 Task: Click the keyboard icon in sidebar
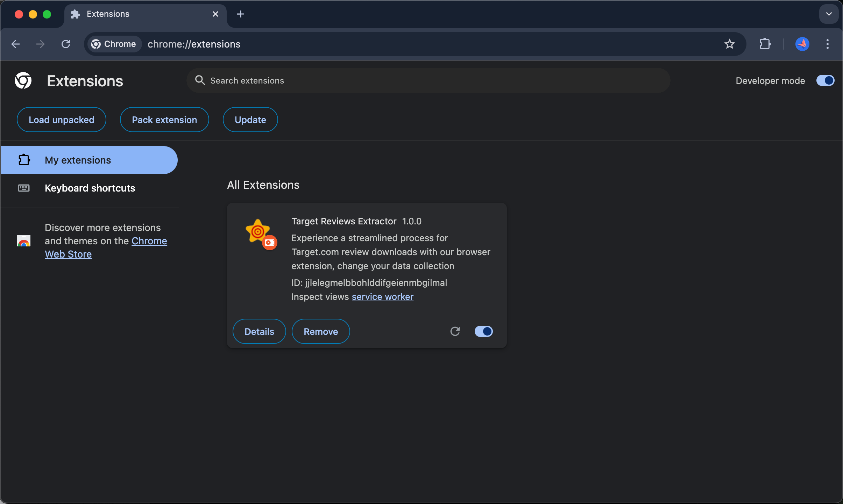pos(24,188)
